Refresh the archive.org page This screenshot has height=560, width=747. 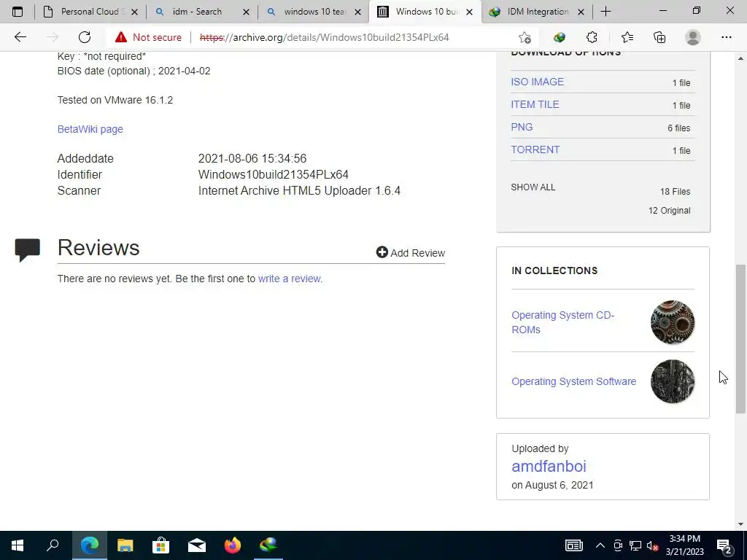[x=85, y=37]
